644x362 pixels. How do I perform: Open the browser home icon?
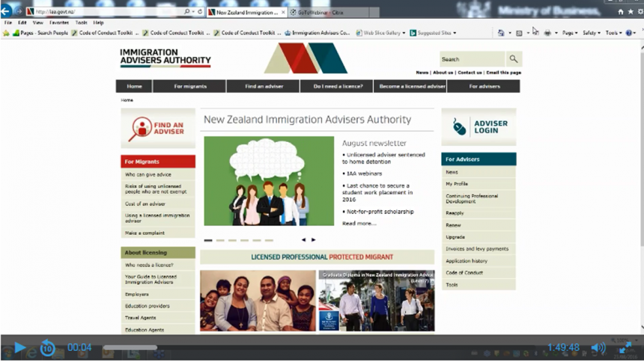point(621,12)
